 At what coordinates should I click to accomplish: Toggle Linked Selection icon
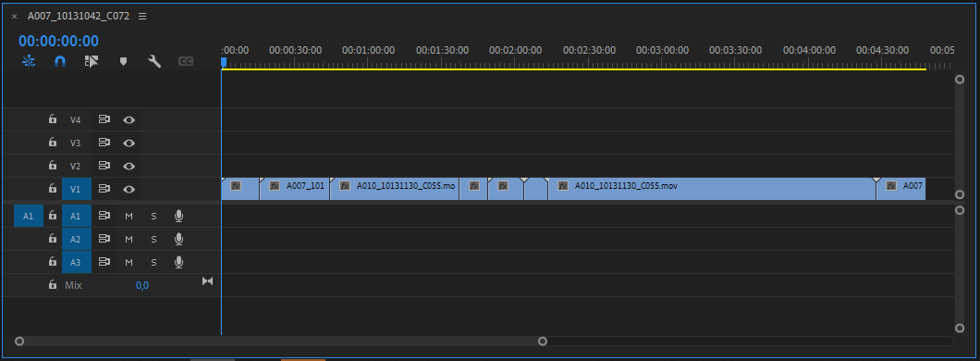pyautogui.click(x=92, y=61)
